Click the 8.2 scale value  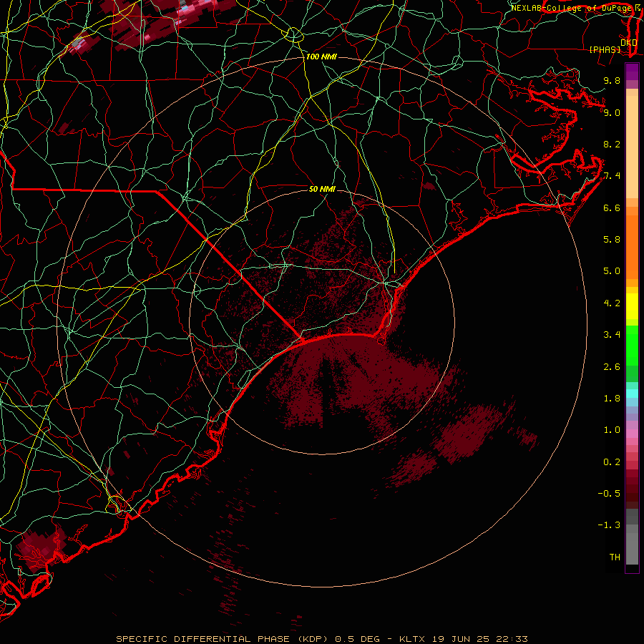[x=612, y=144]
